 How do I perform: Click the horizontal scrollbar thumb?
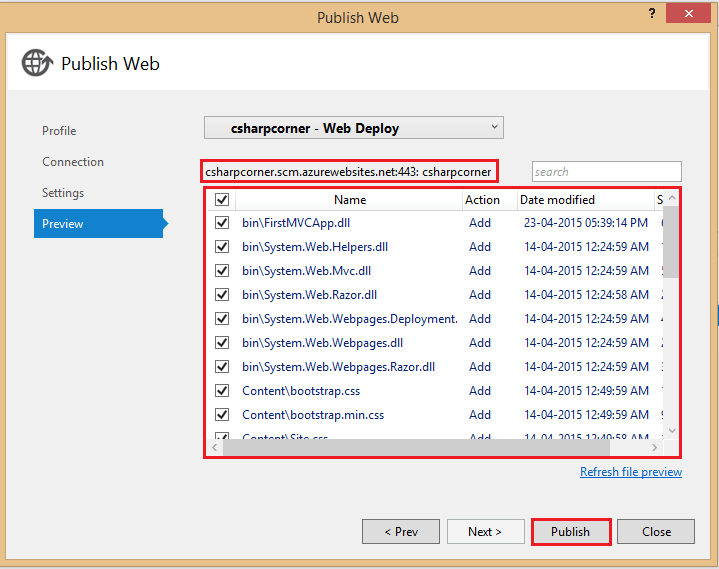(416, 447)
